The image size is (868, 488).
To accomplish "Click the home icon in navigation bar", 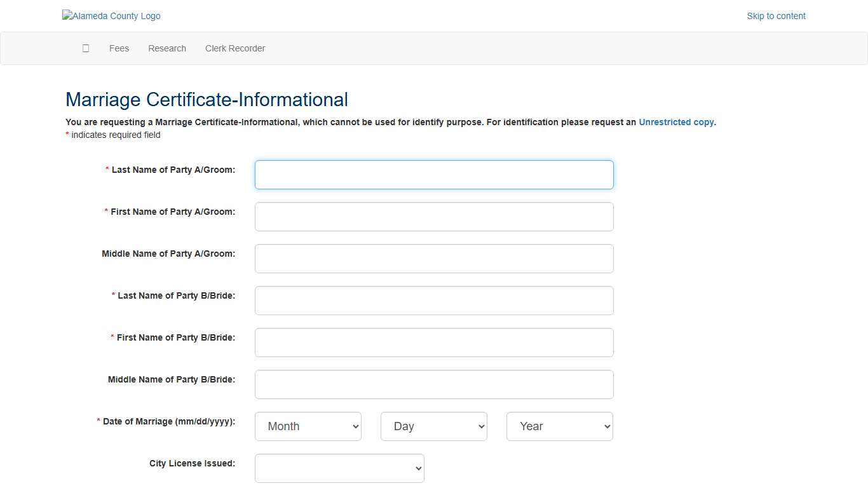I will pos(86,48).
